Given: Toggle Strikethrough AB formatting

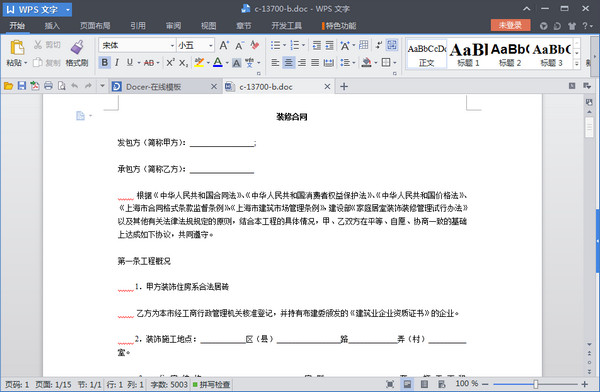Looking at the screenshot, I should pyautogui.click(x=149, y=63).
